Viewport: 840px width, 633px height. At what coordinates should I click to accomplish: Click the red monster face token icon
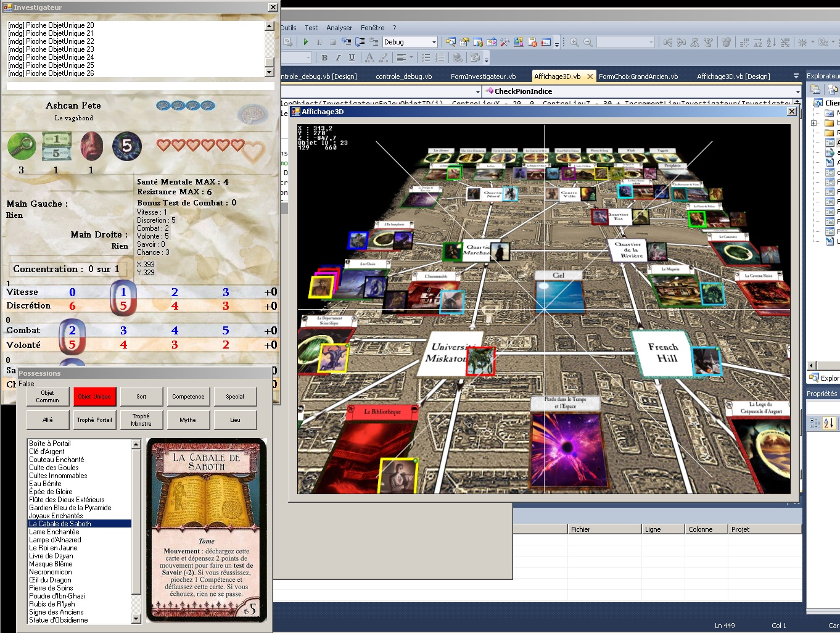91,146
